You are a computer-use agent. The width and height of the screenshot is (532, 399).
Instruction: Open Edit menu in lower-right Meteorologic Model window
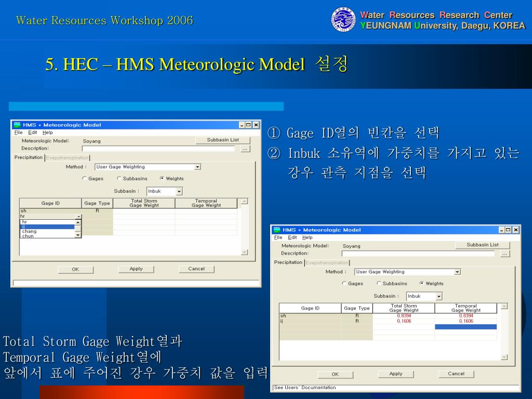292,237
